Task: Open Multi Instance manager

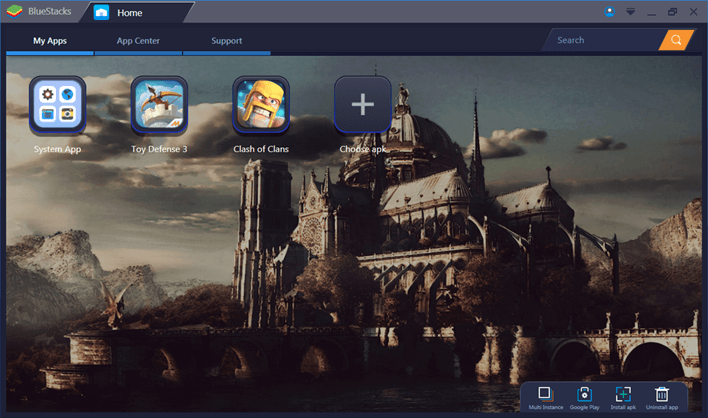Action: (545, 394)
